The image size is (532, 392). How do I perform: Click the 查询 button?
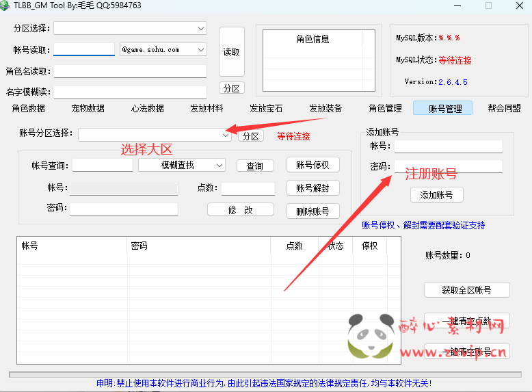click(x=255, y=166)
